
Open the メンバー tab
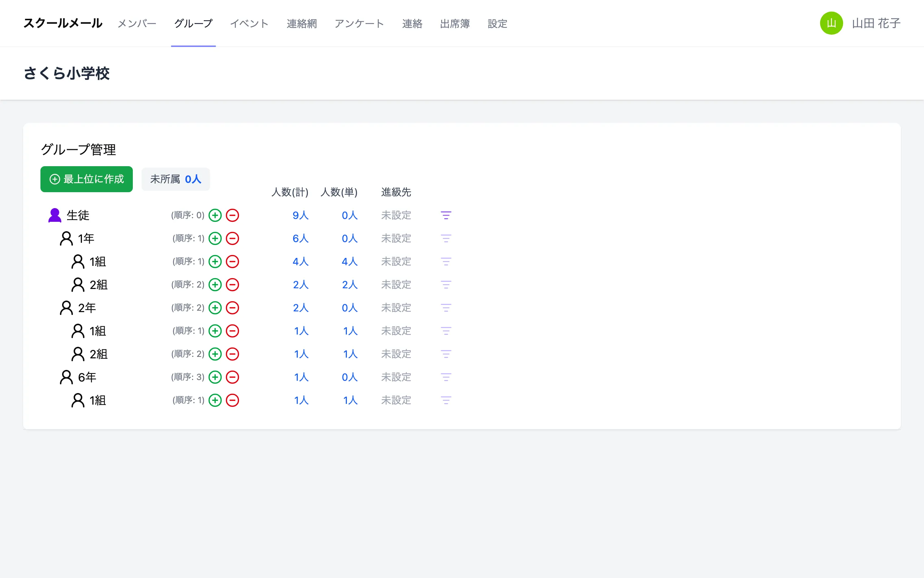click(x=137, y=23)
